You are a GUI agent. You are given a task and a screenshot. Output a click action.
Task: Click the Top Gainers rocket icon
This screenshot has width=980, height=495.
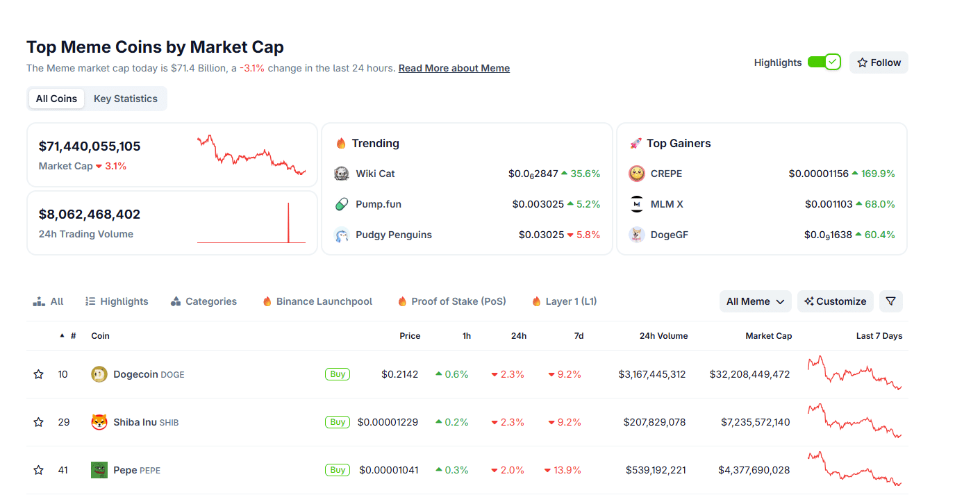point(636,143)
